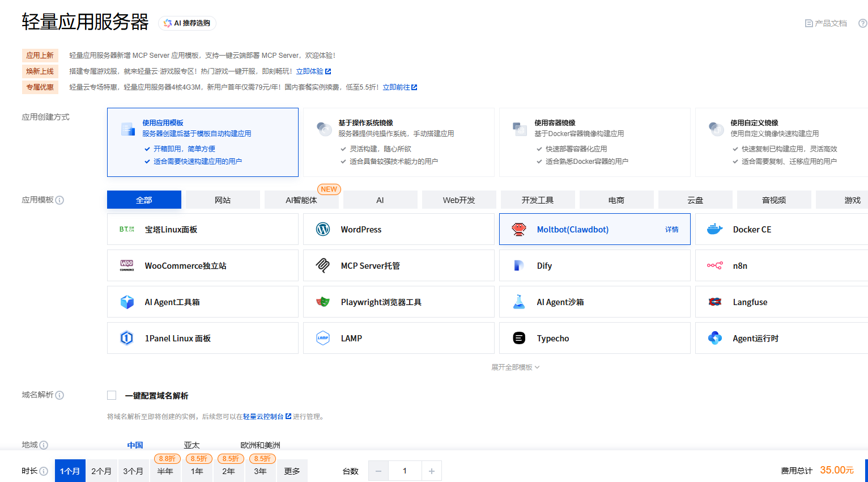Click the LAMP hexagon icon
Viewport: 868px width, 482px height.
click(x=323, y=339)
